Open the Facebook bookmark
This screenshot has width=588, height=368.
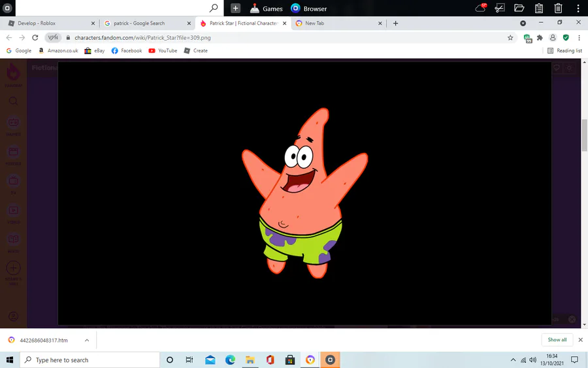[x=127, y=50]
